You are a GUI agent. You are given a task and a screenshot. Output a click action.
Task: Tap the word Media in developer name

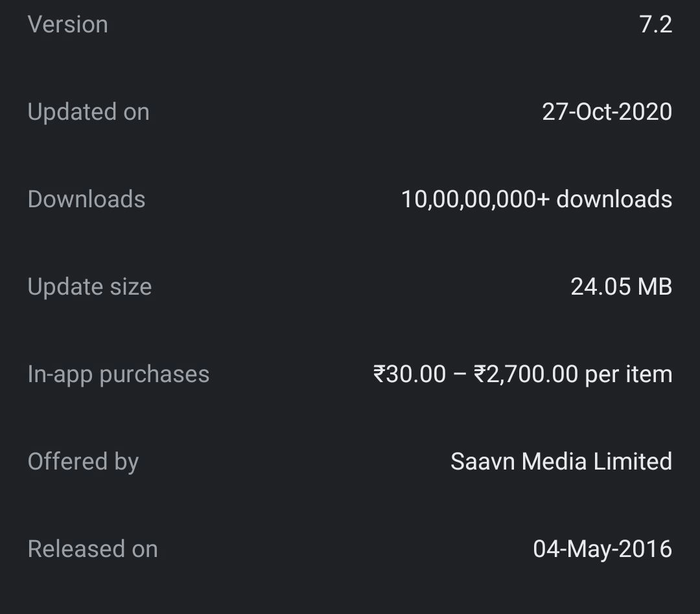click(x=554, y=462)
